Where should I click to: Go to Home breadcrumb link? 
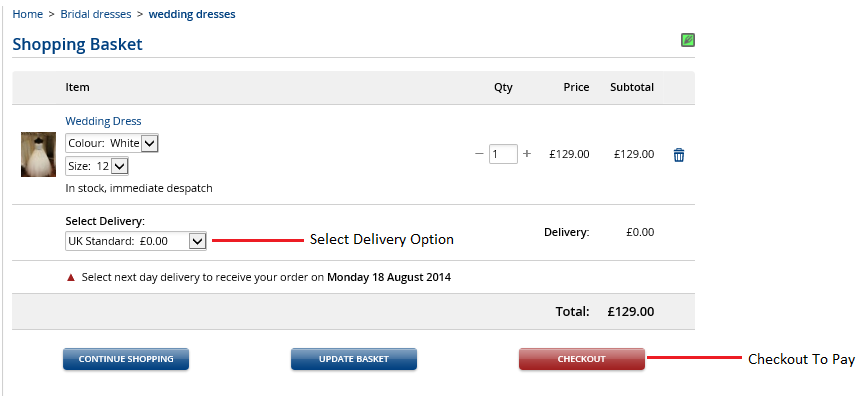pyautogui.click(x=28, y=14)
